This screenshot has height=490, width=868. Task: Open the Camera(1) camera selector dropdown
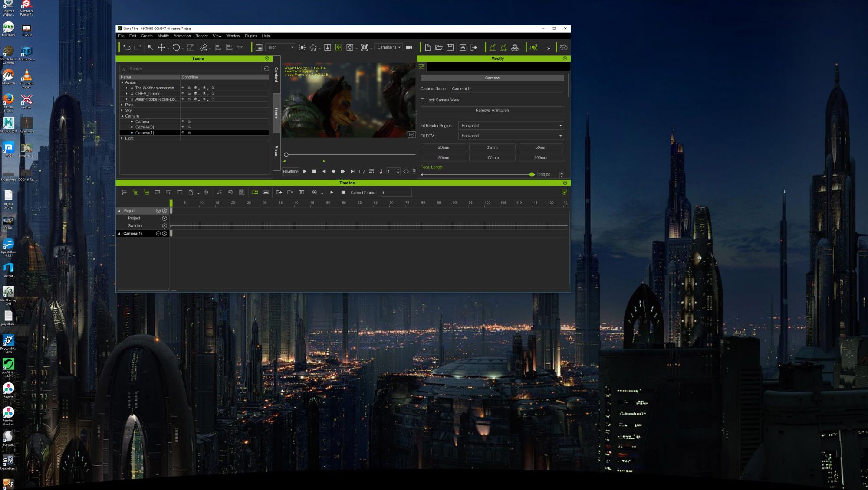(388, 48)
